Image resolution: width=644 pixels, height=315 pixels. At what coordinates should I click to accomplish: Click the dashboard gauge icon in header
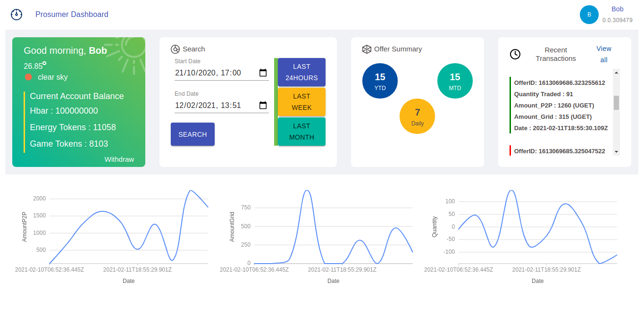[17, 14]
